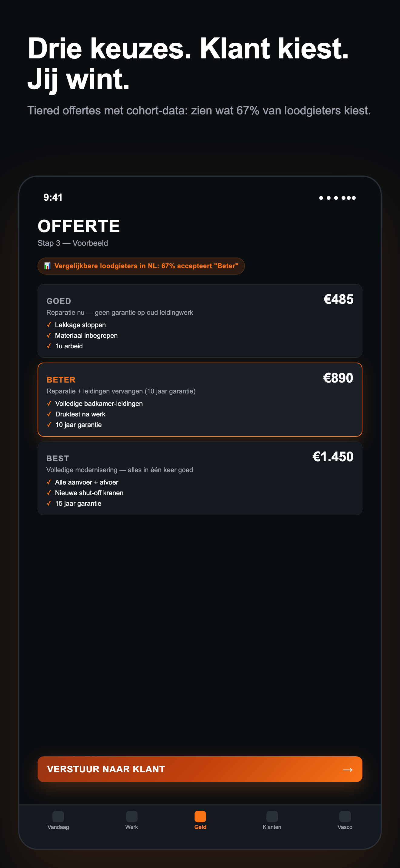Open the Werk tab icon
Viewport: 400px width, 868px height.
pyautogui.click(x=132, y=817)
